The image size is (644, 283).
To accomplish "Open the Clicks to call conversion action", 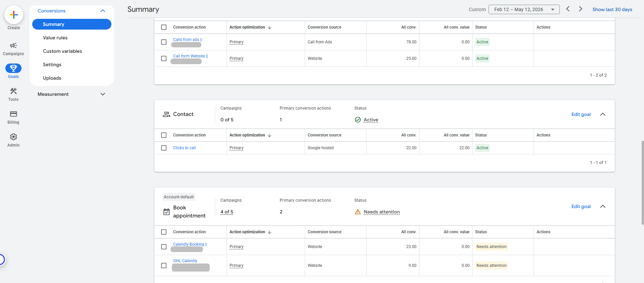I will click(x=184, y=148).
